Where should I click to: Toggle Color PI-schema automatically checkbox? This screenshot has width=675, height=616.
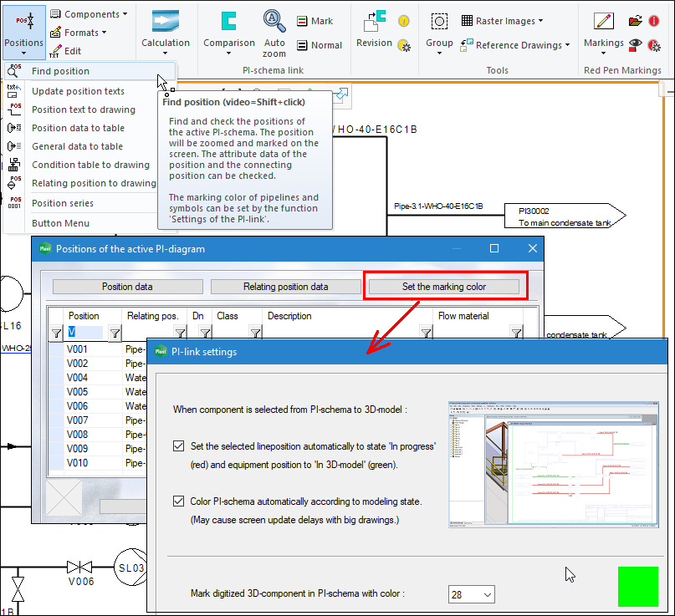tap(178, 501)
